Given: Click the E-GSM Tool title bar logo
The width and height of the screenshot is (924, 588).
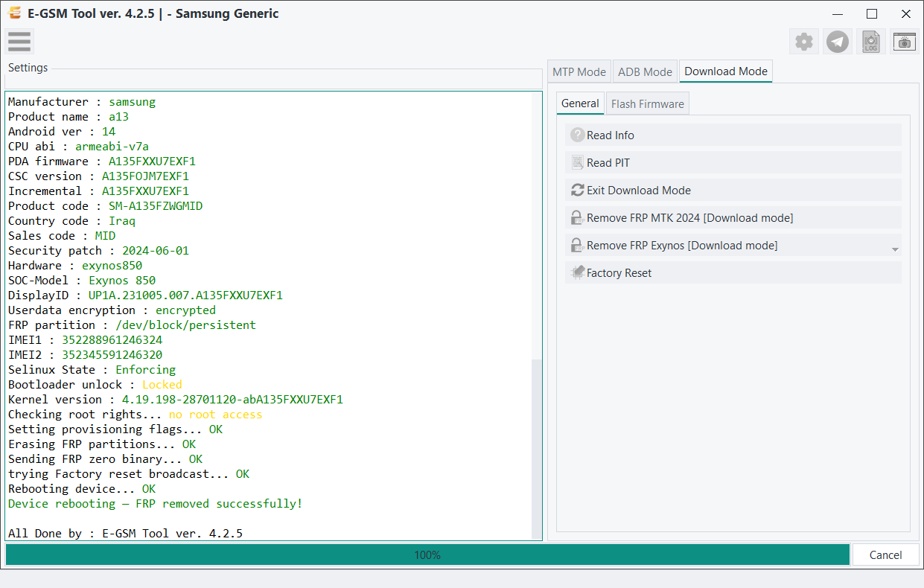Looking at the screenshot, I should click(14, 13).
